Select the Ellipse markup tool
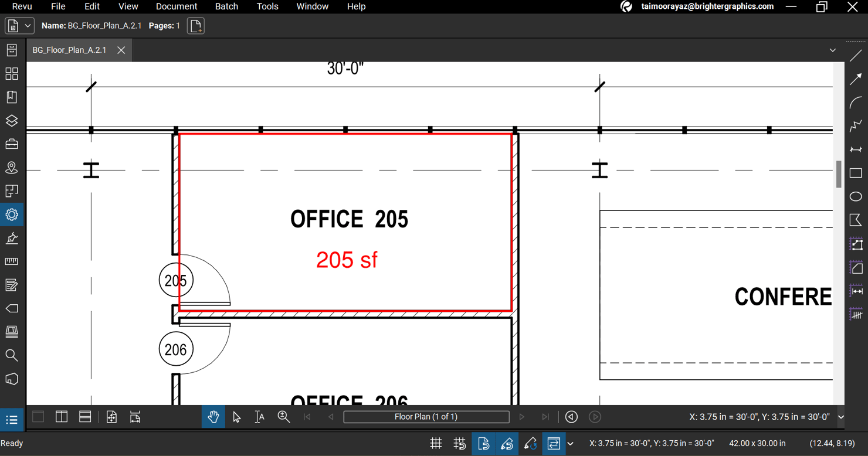Viewport: 868px width, 456px height. [856, 197]
